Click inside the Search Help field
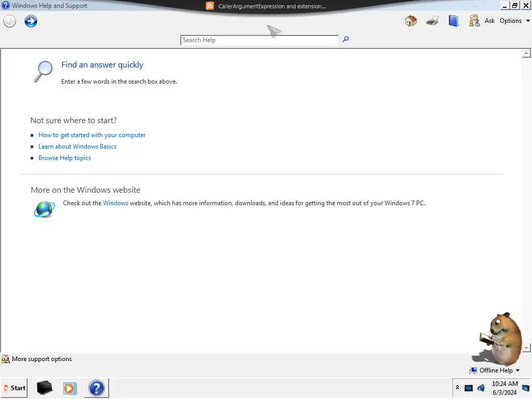 (x=259, y=40)
